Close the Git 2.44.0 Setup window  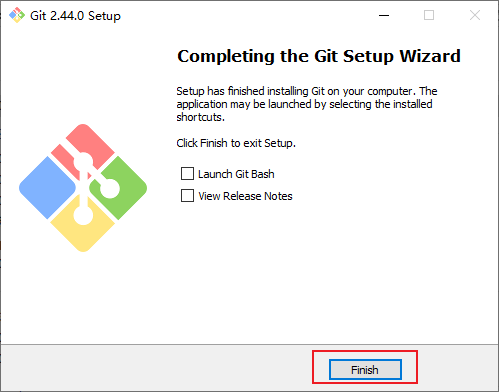click(475, 15)
